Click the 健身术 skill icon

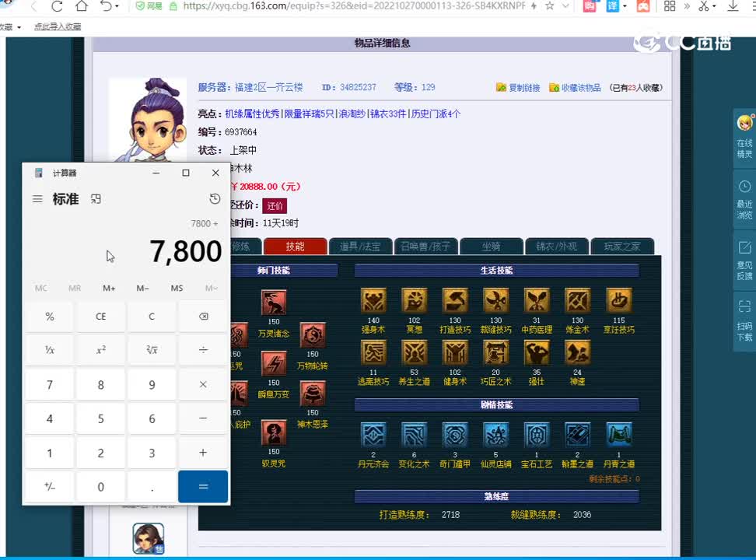pyautogui.click(x=455, y=353)
